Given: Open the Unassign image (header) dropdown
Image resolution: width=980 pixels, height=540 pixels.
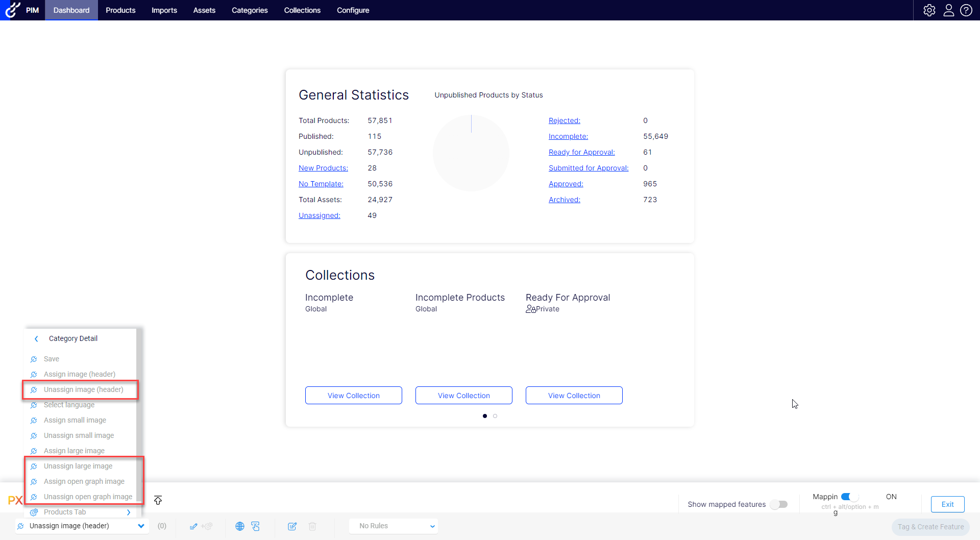Looking at the screenshot, I should tap(81, 526).
